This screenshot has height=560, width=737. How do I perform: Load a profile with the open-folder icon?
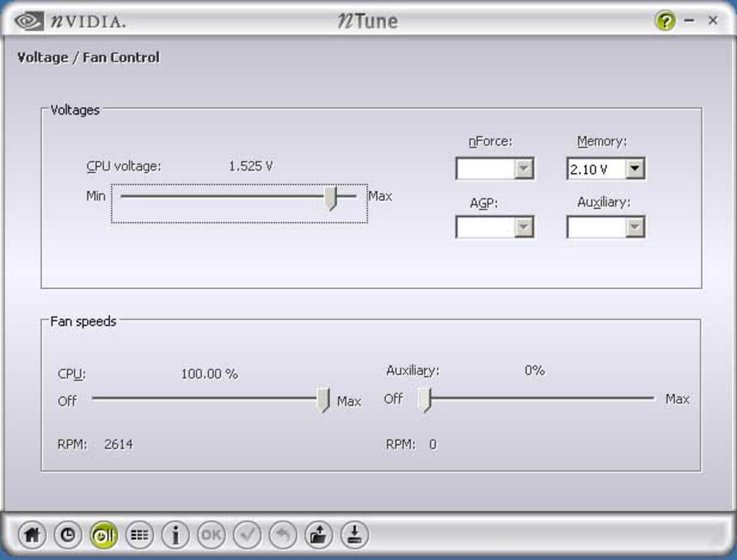(319, 535)
